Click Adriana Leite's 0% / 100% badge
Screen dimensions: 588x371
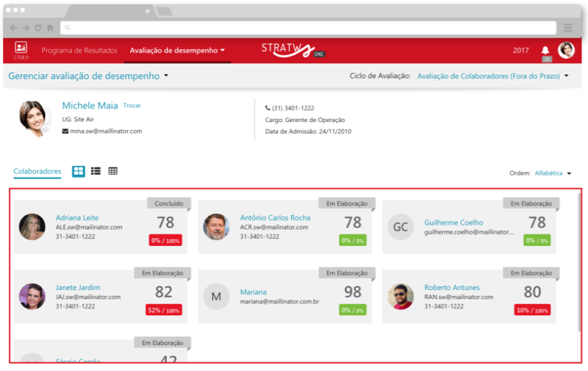pyautogui.click(x=165, y=240)
